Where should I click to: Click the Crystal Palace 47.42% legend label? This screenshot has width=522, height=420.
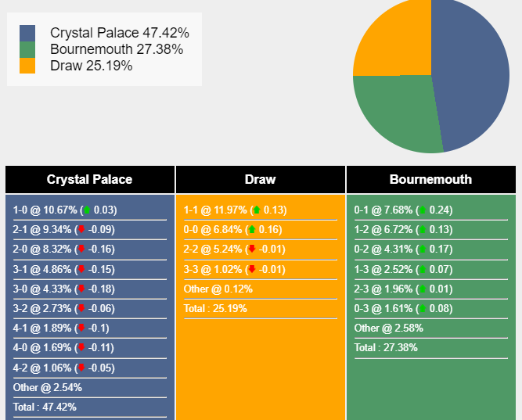tap(120, 33)
